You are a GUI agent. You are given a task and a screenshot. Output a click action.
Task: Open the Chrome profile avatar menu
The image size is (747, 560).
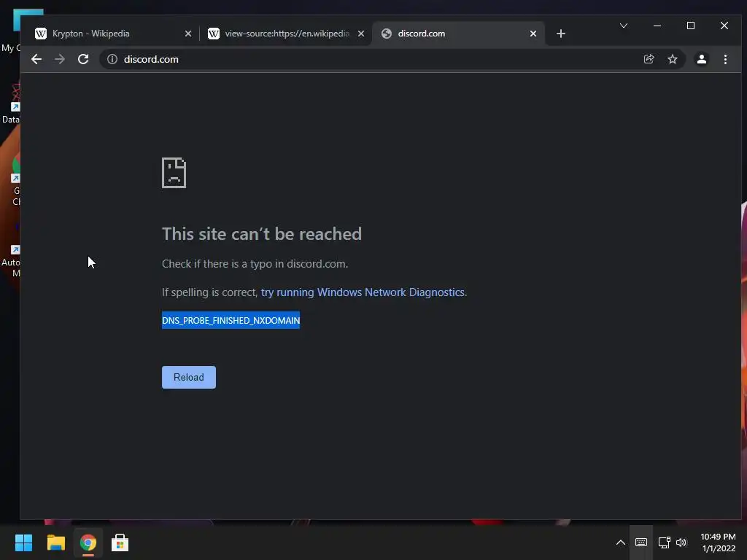coord(701,59)
